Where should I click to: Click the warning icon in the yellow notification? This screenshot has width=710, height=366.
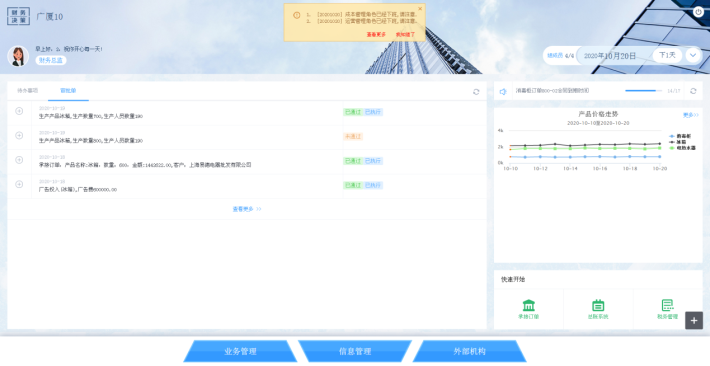coord(297,15)
